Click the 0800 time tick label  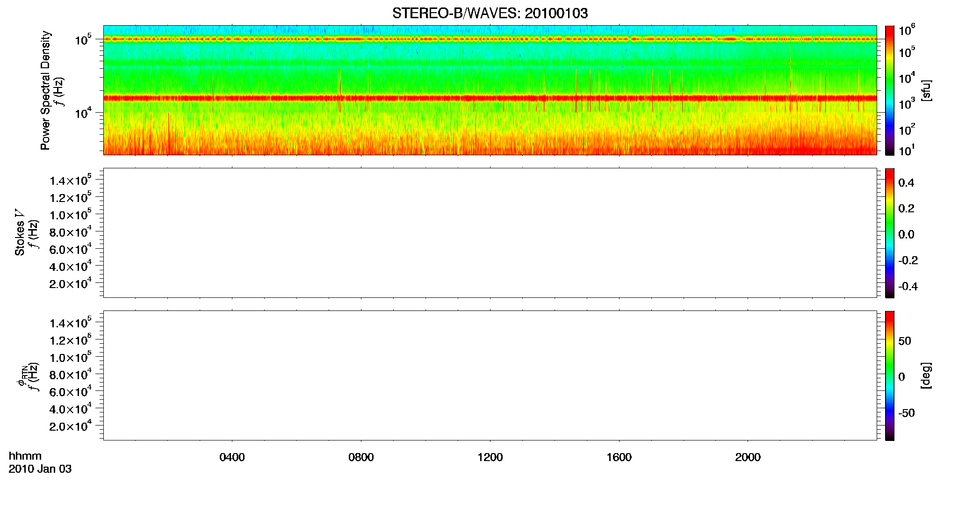pos(361,457)
